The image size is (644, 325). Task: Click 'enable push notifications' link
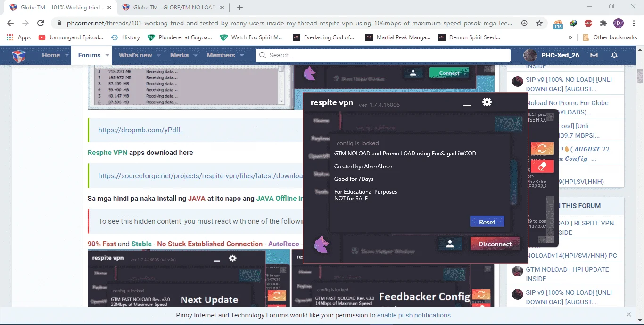414,315
